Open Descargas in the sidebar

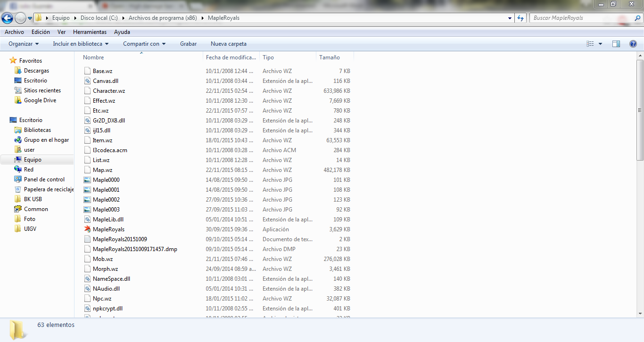coord(36,71)
